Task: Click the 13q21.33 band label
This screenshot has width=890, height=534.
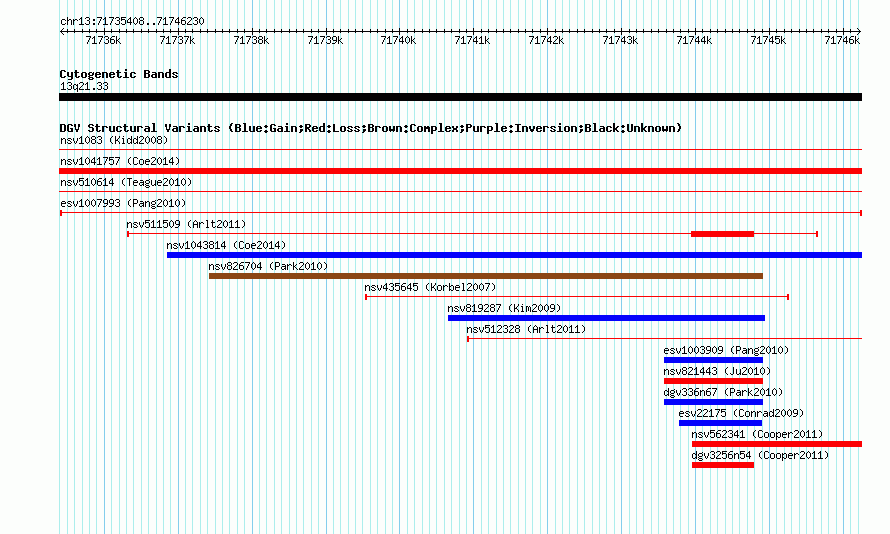Action: point(84,86)
